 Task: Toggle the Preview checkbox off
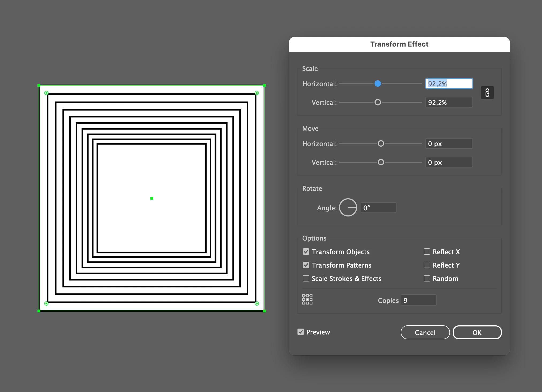coord(301,332)
